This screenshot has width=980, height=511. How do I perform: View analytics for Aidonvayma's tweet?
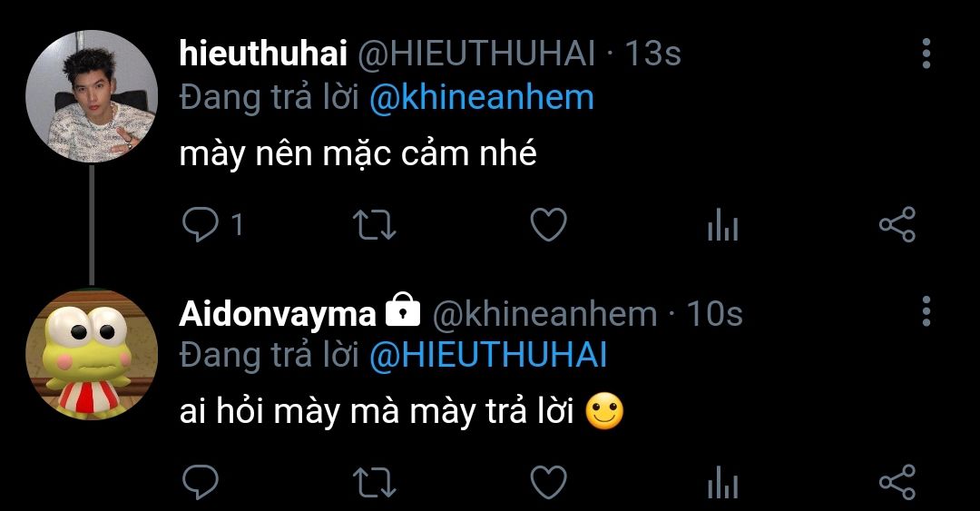[x=722, y=482]
